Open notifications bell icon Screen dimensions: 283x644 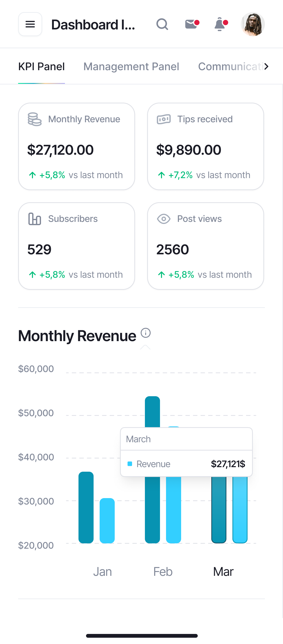click(x=220, y=24)
